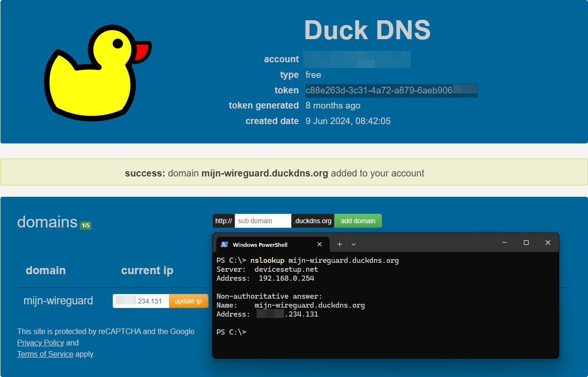588x377 pixels.
Task: Open a new PowerShell tab with plus
Action: [340, 244]
